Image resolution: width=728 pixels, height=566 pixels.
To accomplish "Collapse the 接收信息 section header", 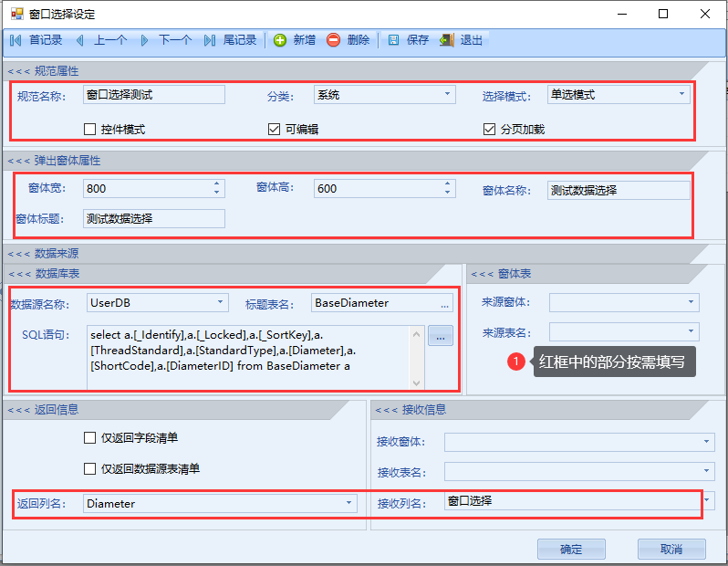I will [541, 410].
